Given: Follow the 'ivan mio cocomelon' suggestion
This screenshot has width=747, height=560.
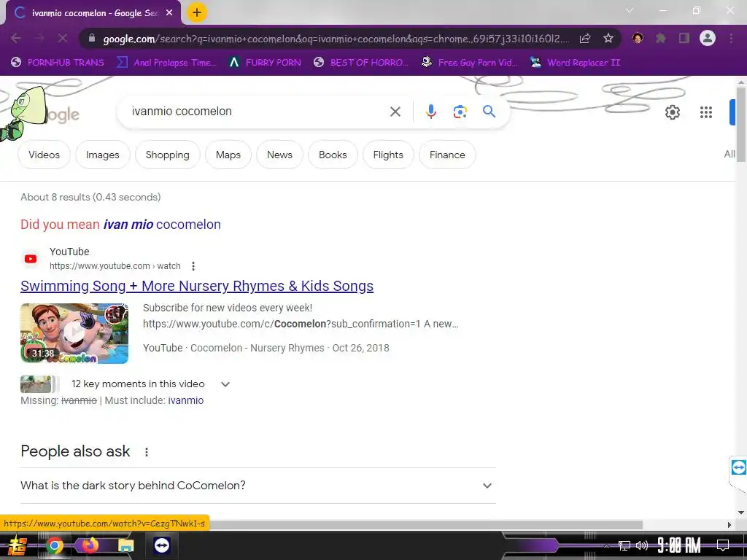Looking at the screenshot, I should click(162, 225).
